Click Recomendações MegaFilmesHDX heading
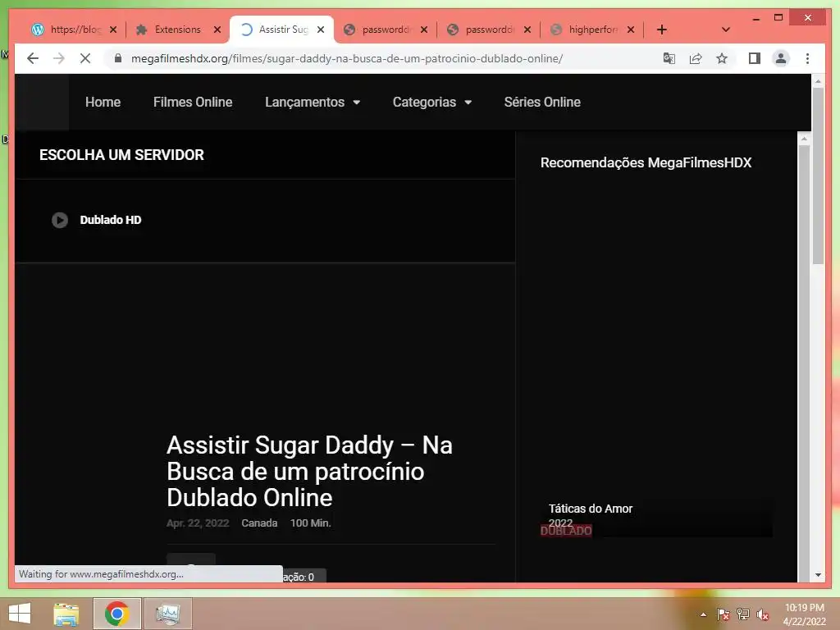 (x=646, y=162)
